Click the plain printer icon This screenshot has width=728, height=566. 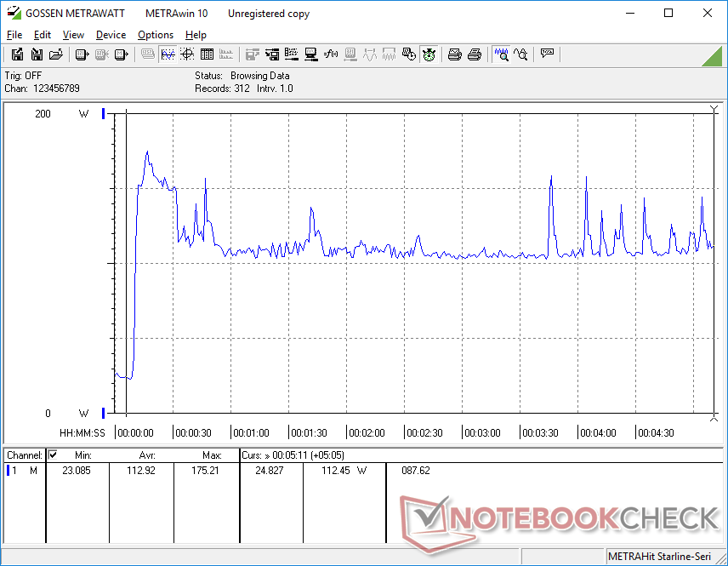(x=474, y=54)
